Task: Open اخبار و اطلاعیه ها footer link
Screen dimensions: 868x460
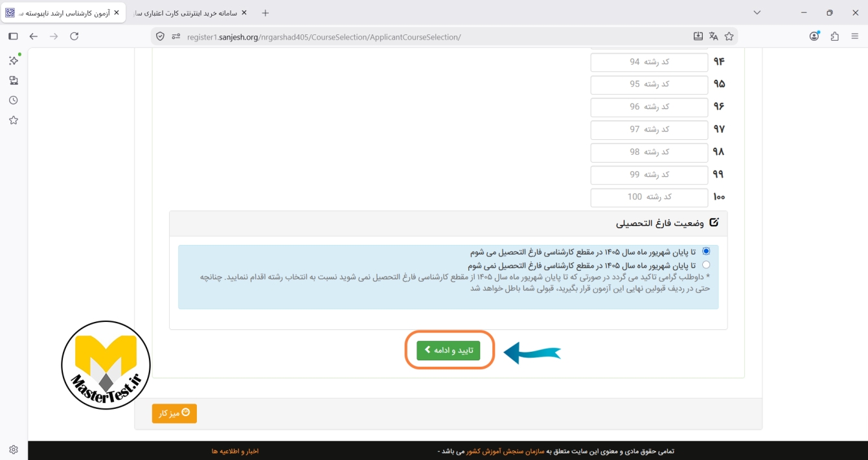Action: (235, 451)
